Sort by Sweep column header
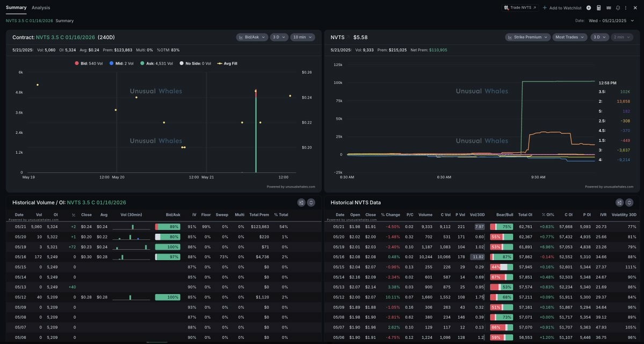This screenshot has height=344, width=644. point(222,214)
